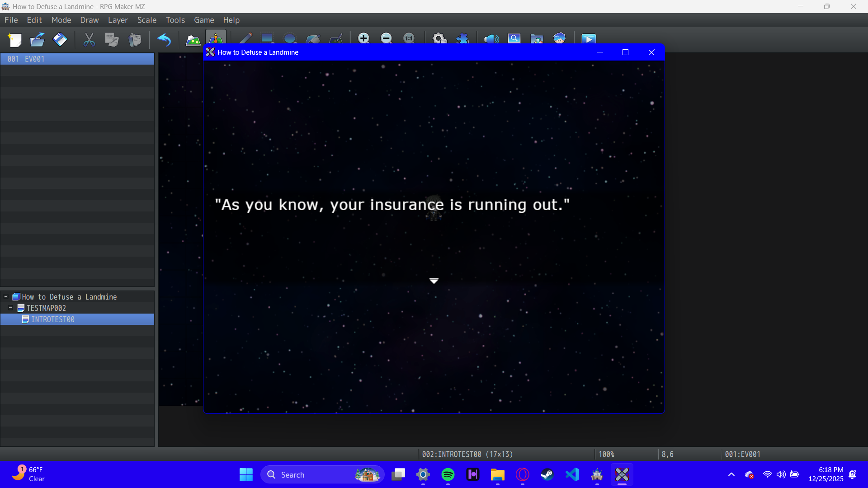Open the Tools menu
Image resolution: width=868 pixels, height=488 pixels.
[175, 20]
